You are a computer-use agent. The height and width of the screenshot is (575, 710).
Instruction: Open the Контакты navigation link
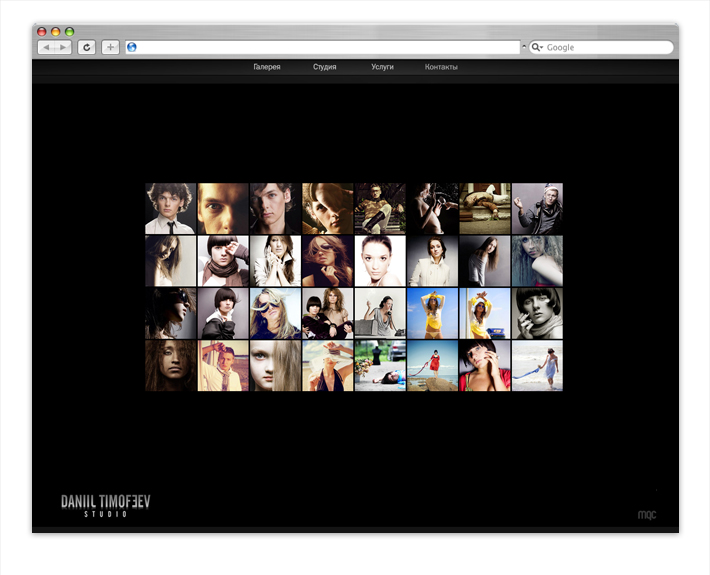point(441,67)
